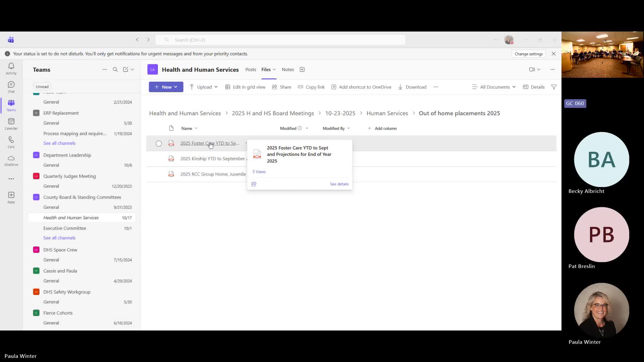This screenshot has height=362, width=644.
Task: Add a tab with plus icon
Action: point(302,69)
